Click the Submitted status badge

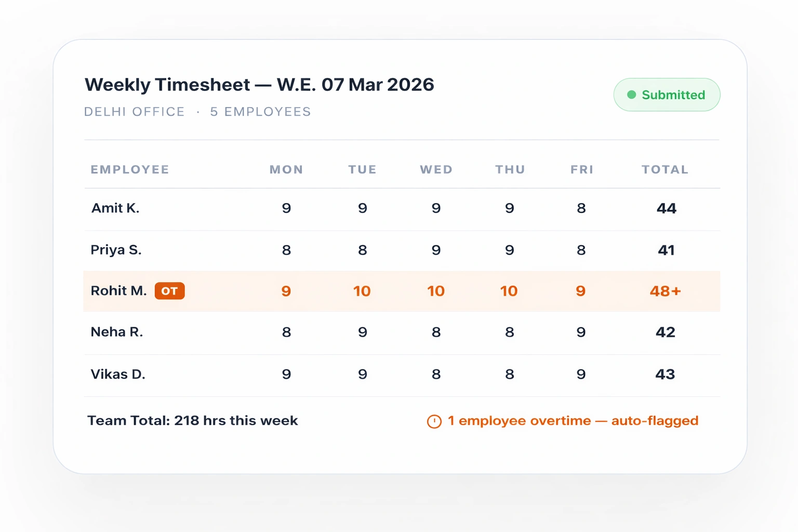[667, 95]
